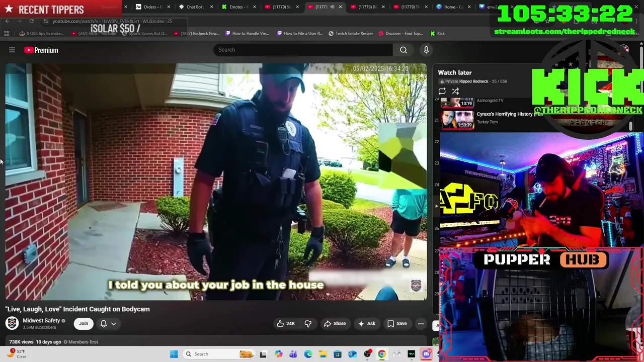This screenshot has height=362, width=644.
Task: Focus the YouTube search box
Action: tap(303, 50)
